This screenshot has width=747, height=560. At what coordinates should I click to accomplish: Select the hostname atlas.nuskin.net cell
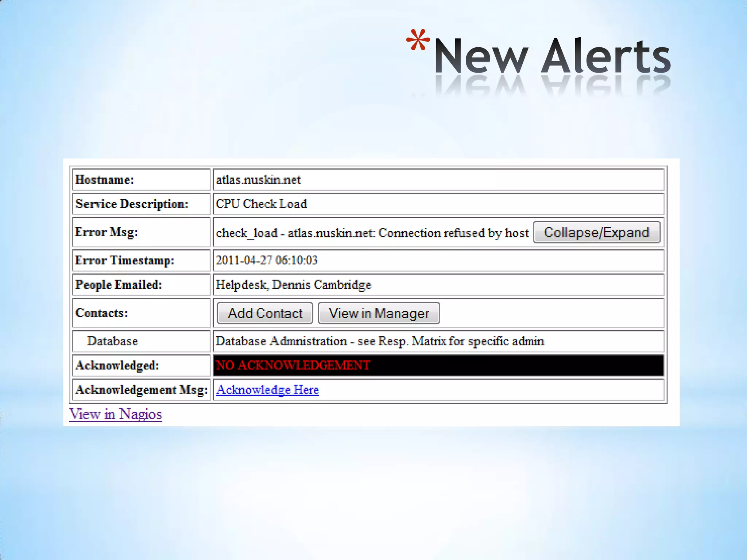coord(438,180)
